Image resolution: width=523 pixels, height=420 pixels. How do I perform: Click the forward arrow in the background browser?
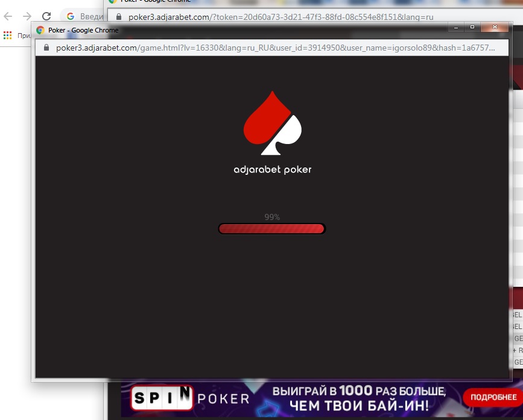(x=27, y=16)
